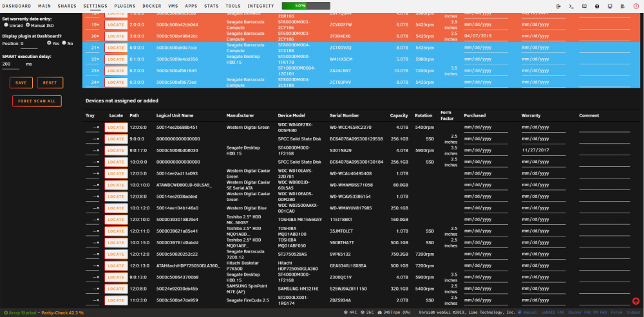The height and width of the screenshot is (317, 644).
Task: Click the Array Started status text
Action: point(20,313)
